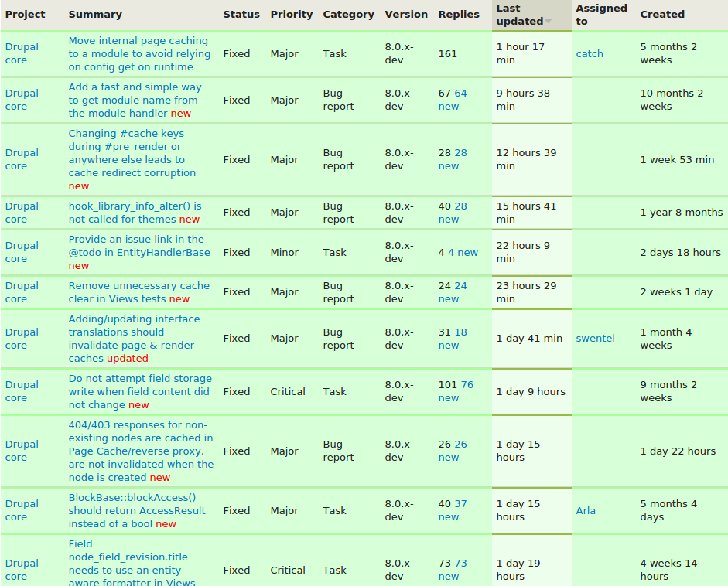Open issue 'Do not attempt field storage write'
This screenshot has height=586, width=728.
click(x=140, y=392)
